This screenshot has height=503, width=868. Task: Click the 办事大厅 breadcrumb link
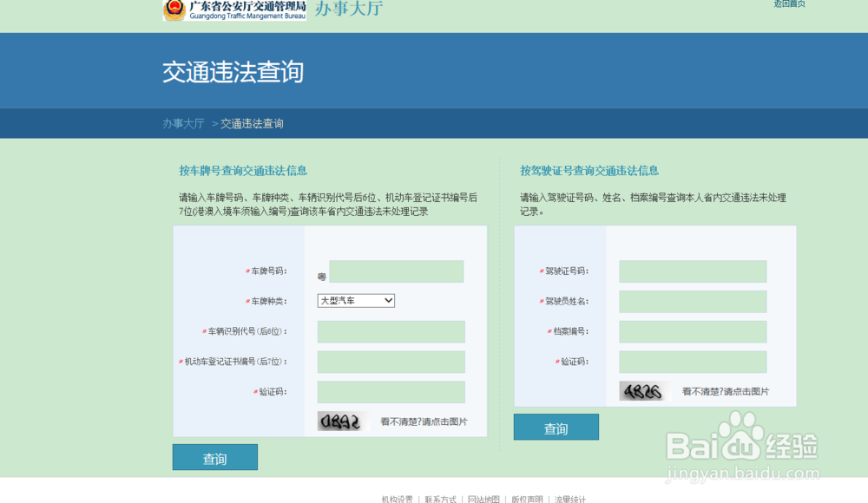coord(186,123)
